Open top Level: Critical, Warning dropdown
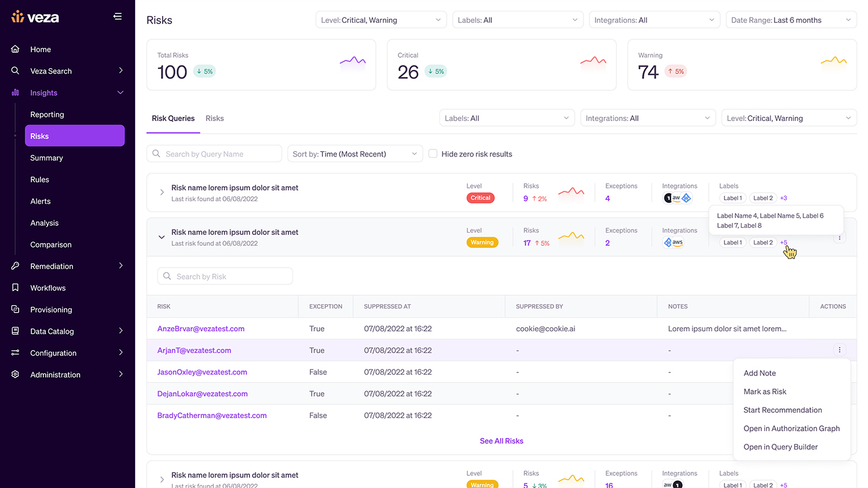The width and height of the screenshot is (868, 488). click(x=381, y=20)
